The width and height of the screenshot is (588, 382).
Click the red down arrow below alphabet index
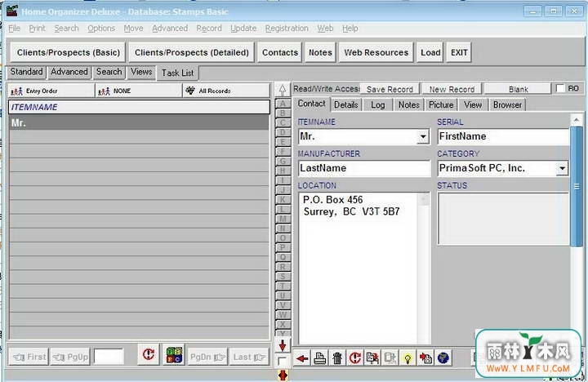(283, 345)
